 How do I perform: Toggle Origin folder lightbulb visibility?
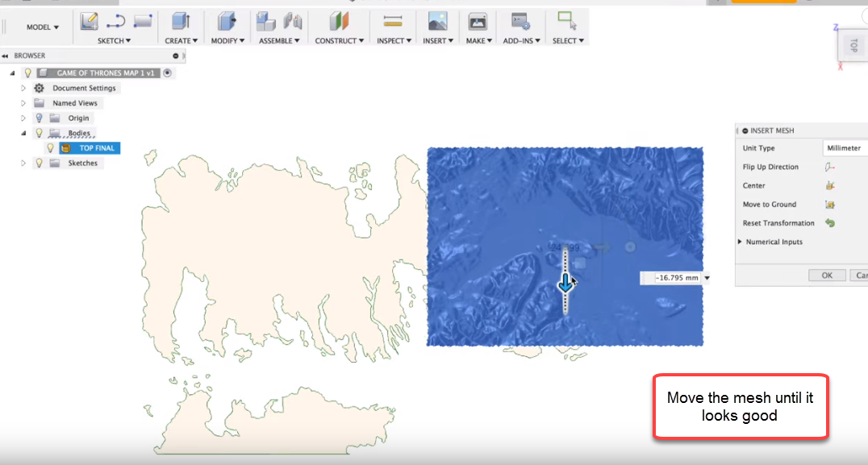click(39, 118)
